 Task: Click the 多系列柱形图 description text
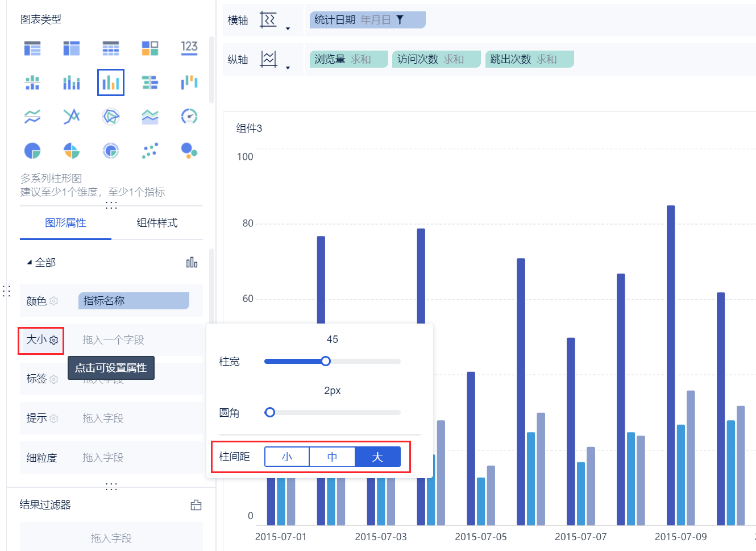tap(51, 179)
